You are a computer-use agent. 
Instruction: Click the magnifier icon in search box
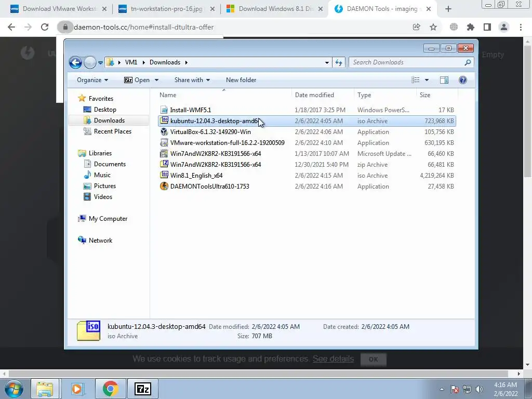pos(468,62)
